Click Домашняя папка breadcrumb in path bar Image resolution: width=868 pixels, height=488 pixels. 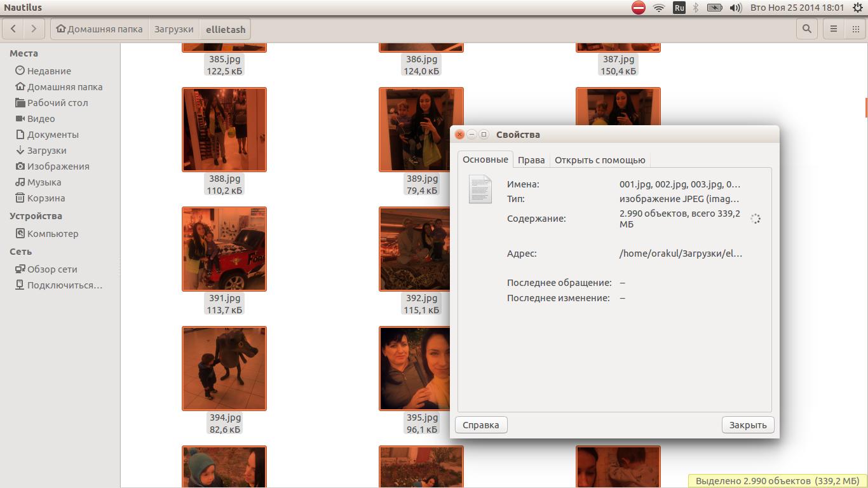tap(99, 29)
